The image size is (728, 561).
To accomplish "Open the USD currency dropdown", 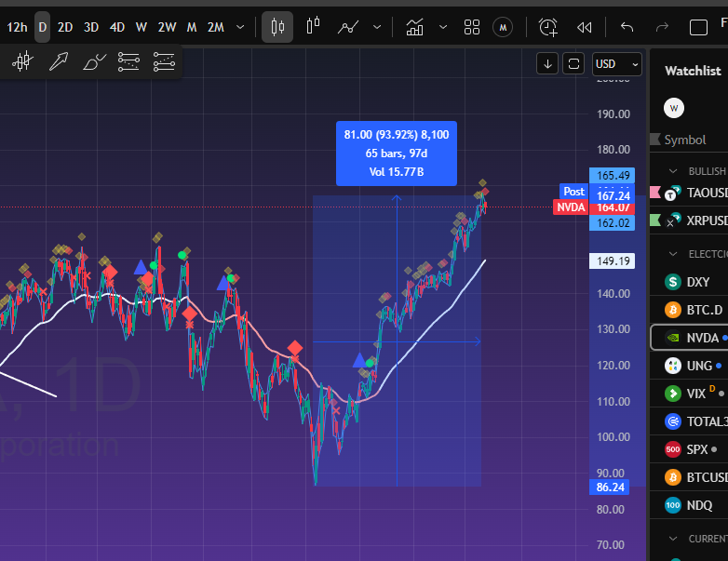I will (x=616, y=64).
